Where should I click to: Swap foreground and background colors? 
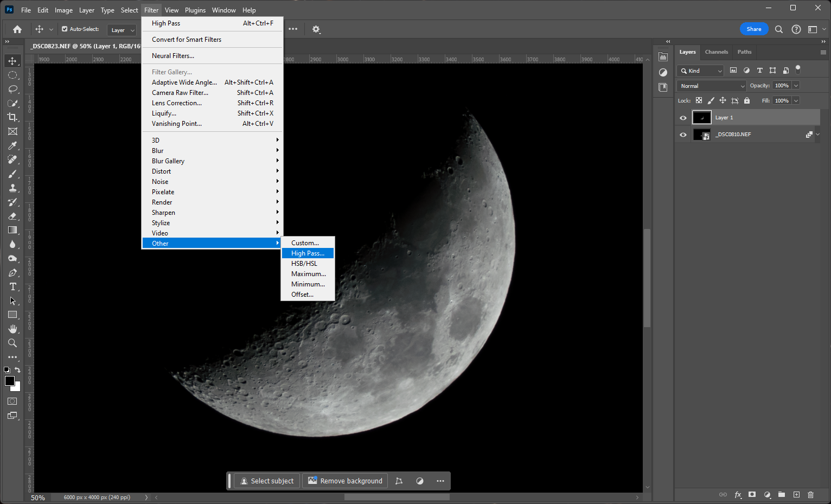tap(17, 370)
